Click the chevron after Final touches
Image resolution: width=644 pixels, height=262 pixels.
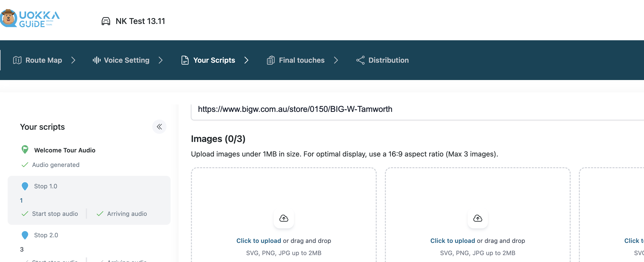[336, 60]
